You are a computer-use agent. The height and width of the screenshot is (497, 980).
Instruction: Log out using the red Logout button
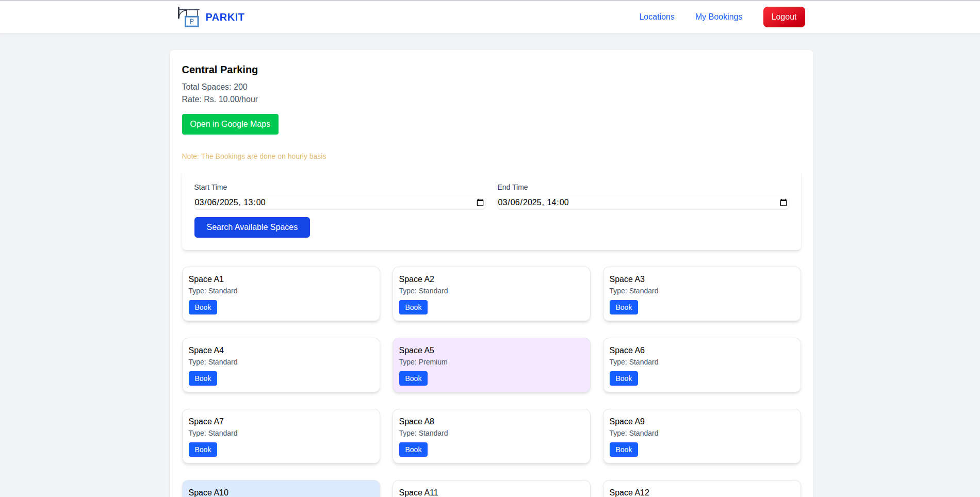point(784,17)
